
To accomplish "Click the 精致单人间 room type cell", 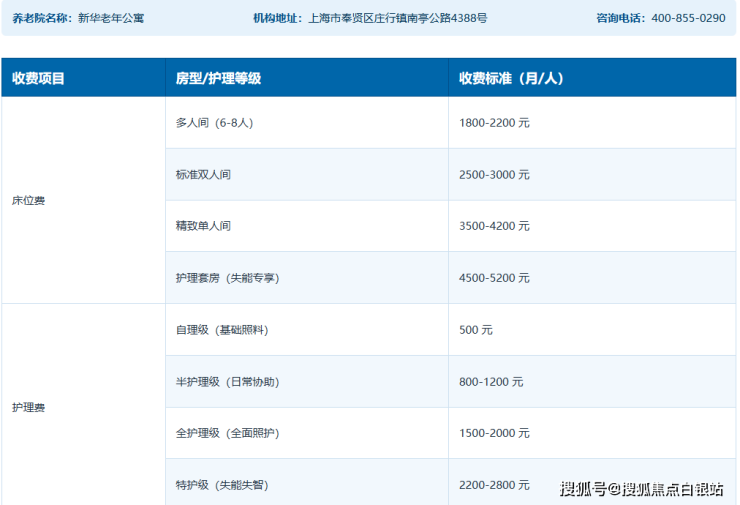I will coord(307,226).
